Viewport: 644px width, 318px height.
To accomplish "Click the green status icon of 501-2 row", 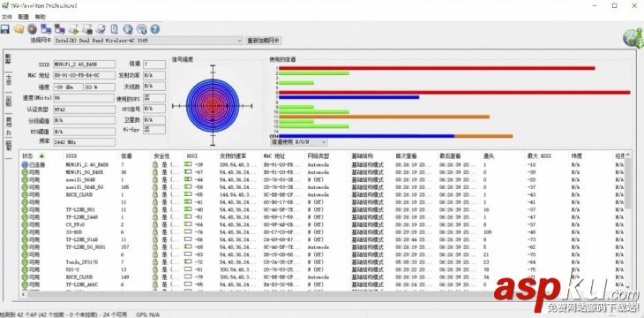I will coord(25,269).
